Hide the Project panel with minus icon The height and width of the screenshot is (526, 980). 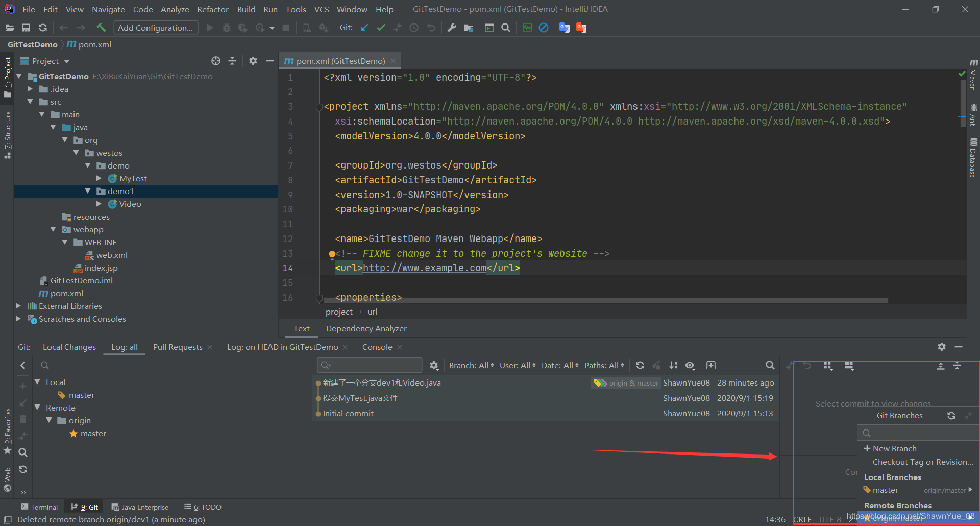click(x=270, y=61)
